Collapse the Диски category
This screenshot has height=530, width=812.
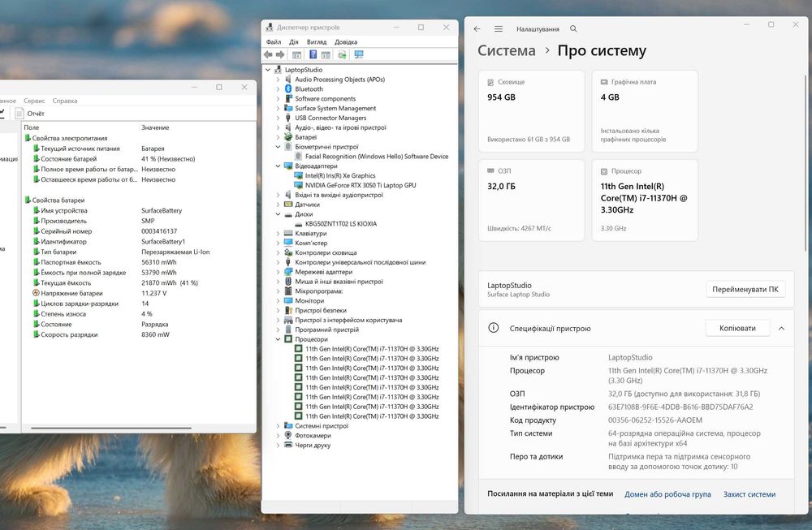278,213
